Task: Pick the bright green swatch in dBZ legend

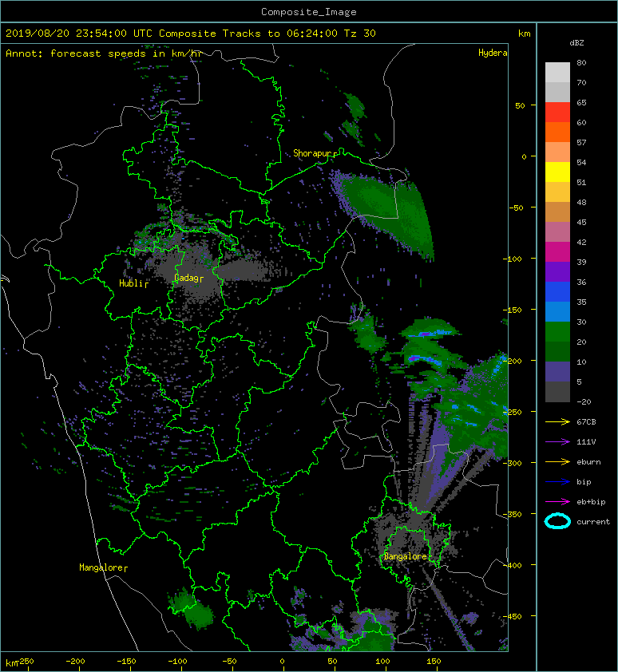Action: coord(557,332)
